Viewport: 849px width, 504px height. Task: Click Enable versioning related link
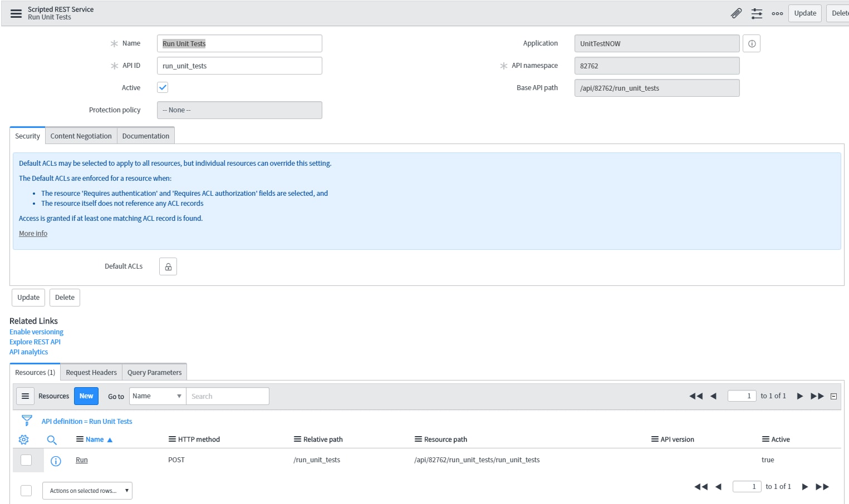point(36,332)
